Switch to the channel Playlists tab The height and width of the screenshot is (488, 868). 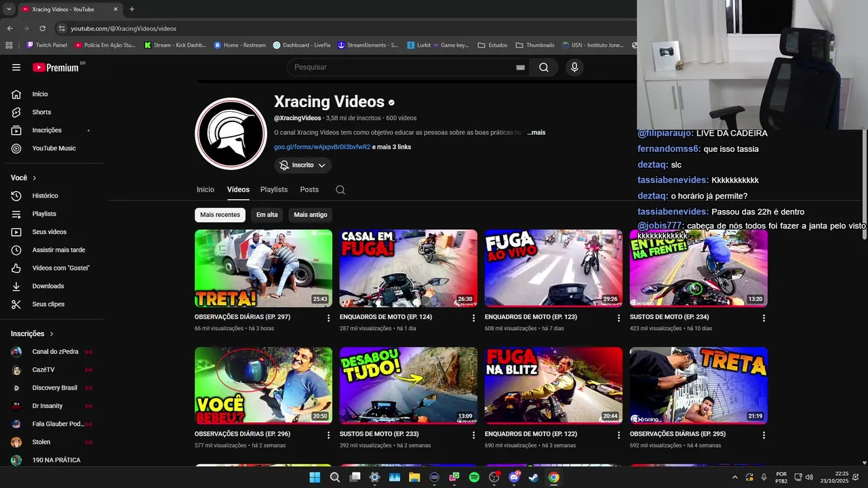tap(274, 190)
